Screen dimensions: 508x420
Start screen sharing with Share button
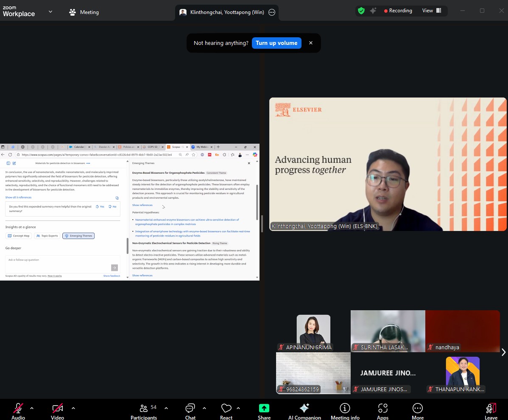[x=264, y=408]
